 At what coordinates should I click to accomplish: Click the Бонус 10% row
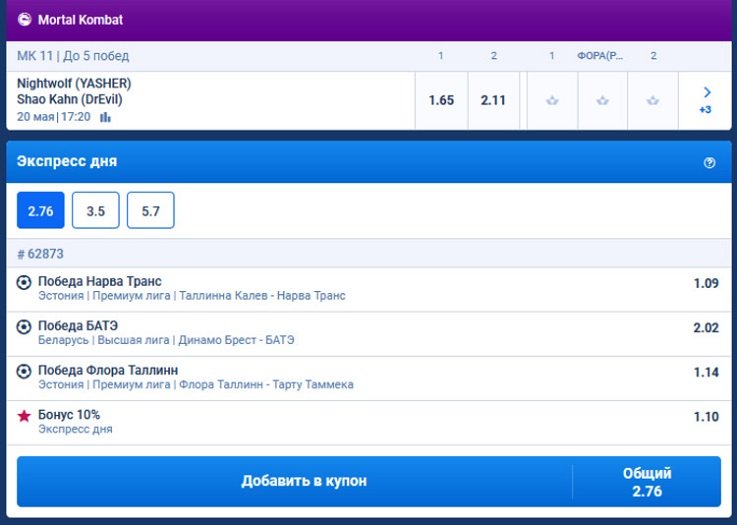pos(368,423)
